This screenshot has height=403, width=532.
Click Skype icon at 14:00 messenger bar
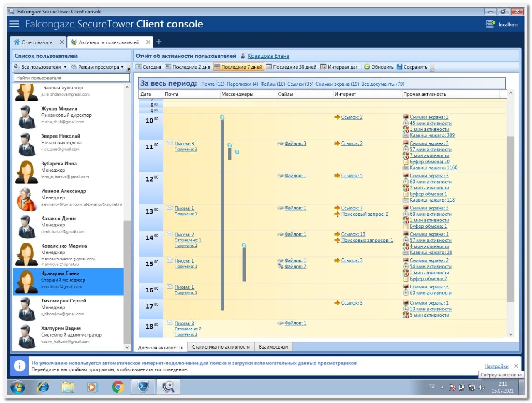pyautogui.click(x=244, y=246)
